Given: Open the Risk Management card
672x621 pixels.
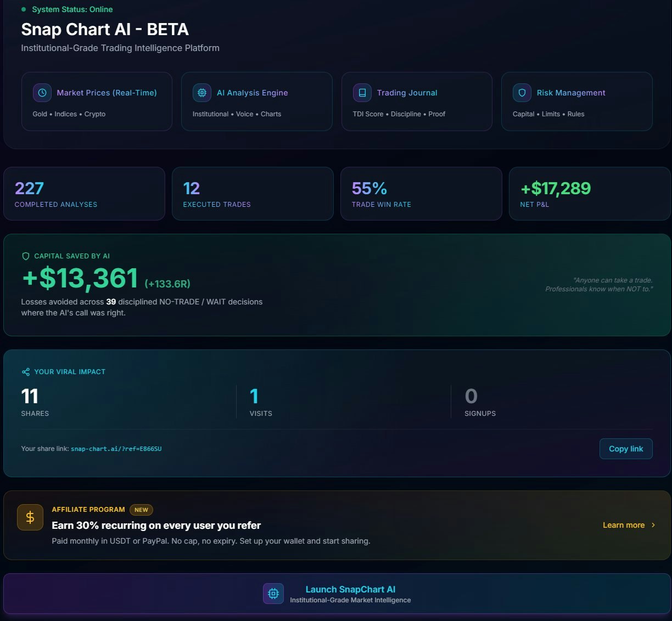Looking at the screenshot, I should point(577,101).
